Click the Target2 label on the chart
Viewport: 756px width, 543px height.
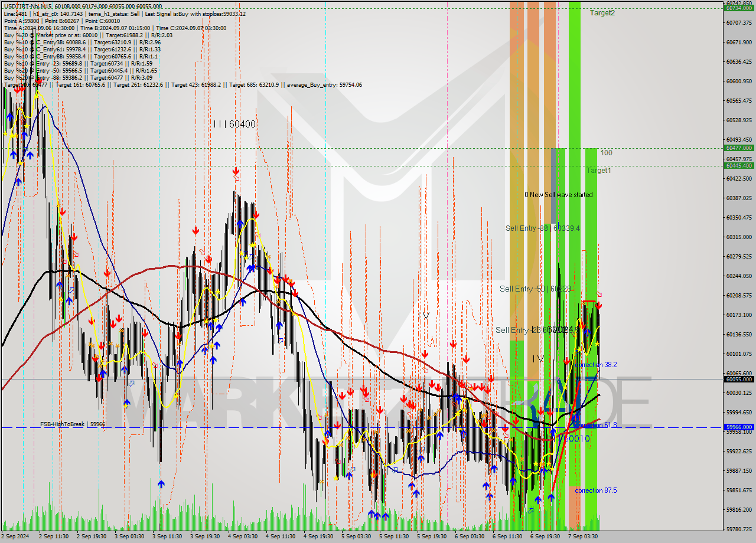pyautogui.click(x=602, y=12)
